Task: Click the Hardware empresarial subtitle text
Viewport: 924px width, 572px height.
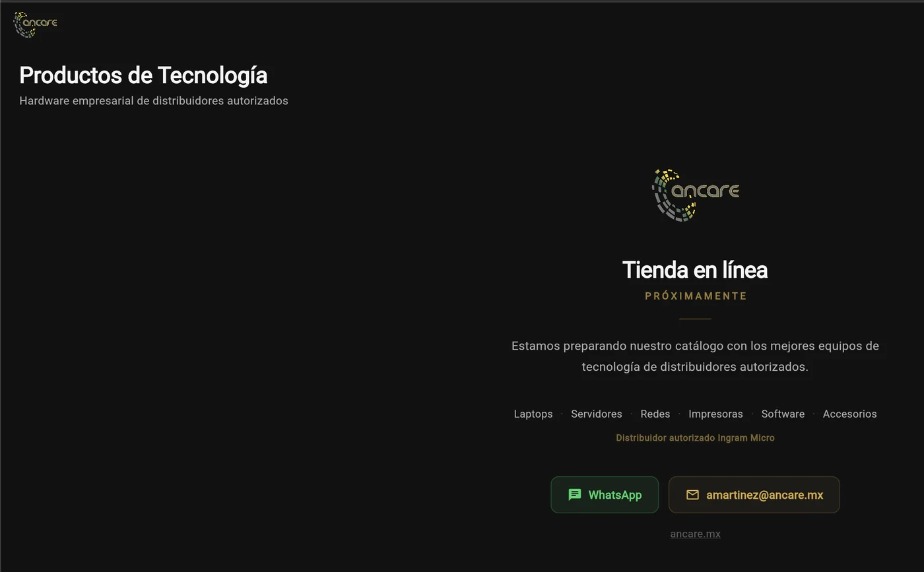Action: [x=154, y=101]
